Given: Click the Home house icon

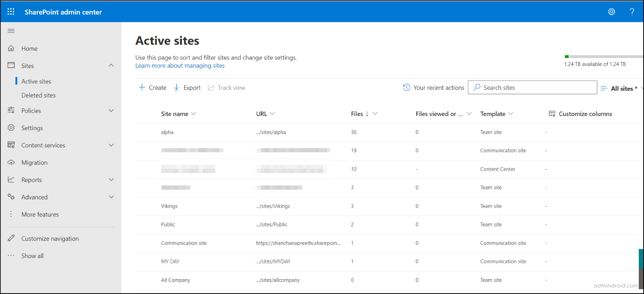Looking at the screenshot, I should (11, 48).
